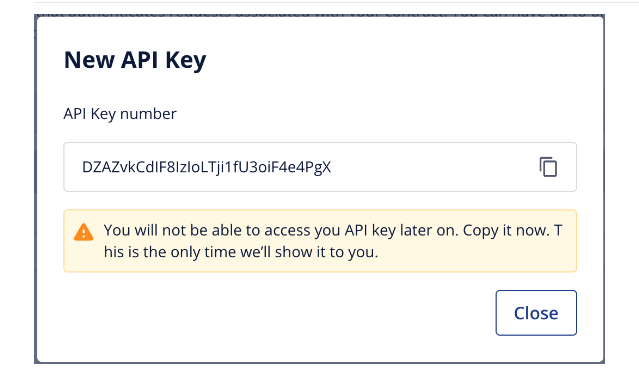
Task: Click the "API Key number" field label
Action: tap(120, 114)
